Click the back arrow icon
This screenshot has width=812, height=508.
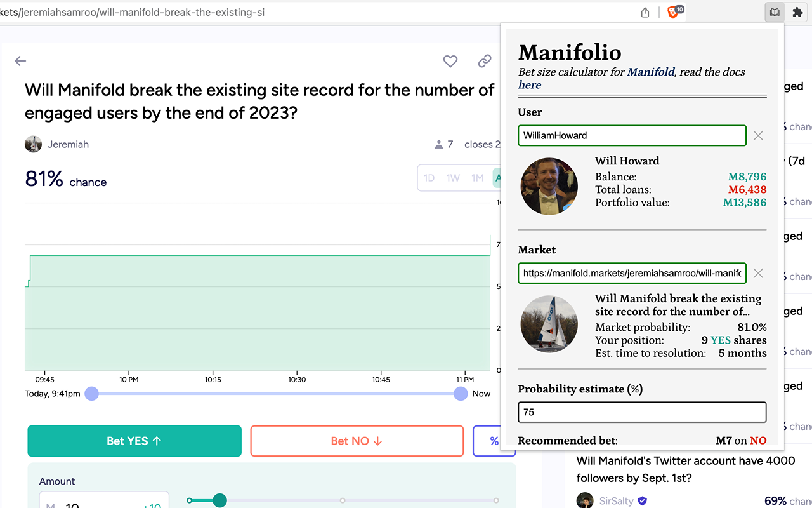click(x=20, y=61)
